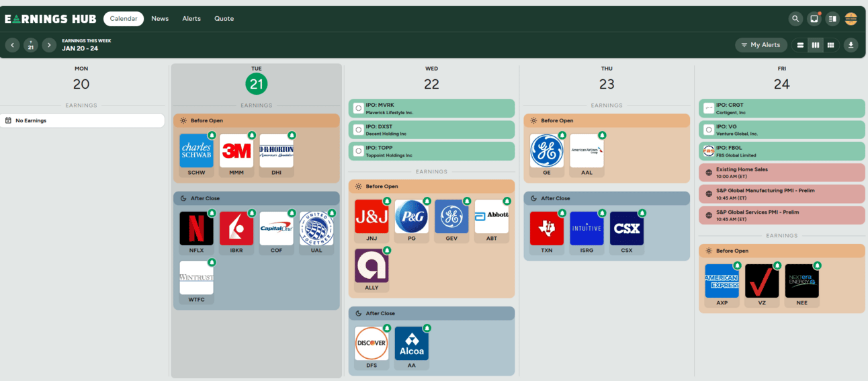Open CSX logo
868x381 pixels.
pos(627,228)
